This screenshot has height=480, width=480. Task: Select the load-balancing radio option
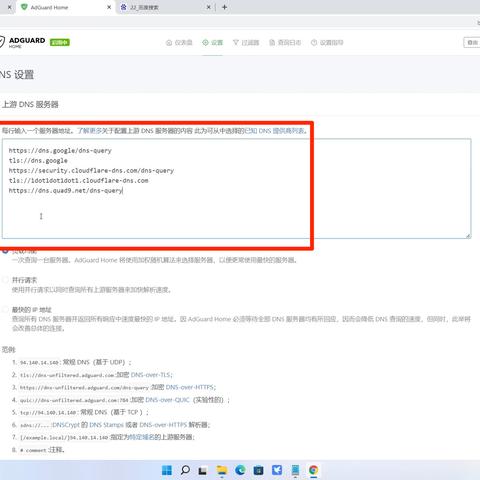tap(5, 250)
